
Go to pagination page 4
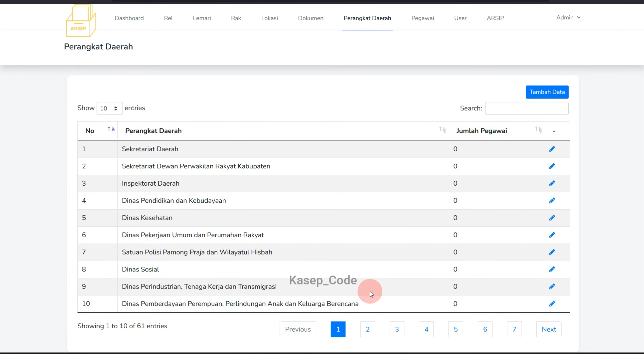(x=426, y=329)
